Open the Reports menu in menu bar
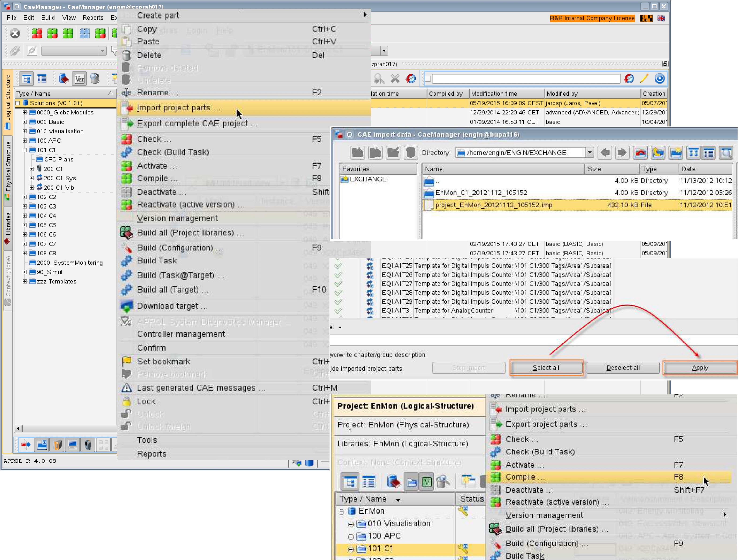 93,18
